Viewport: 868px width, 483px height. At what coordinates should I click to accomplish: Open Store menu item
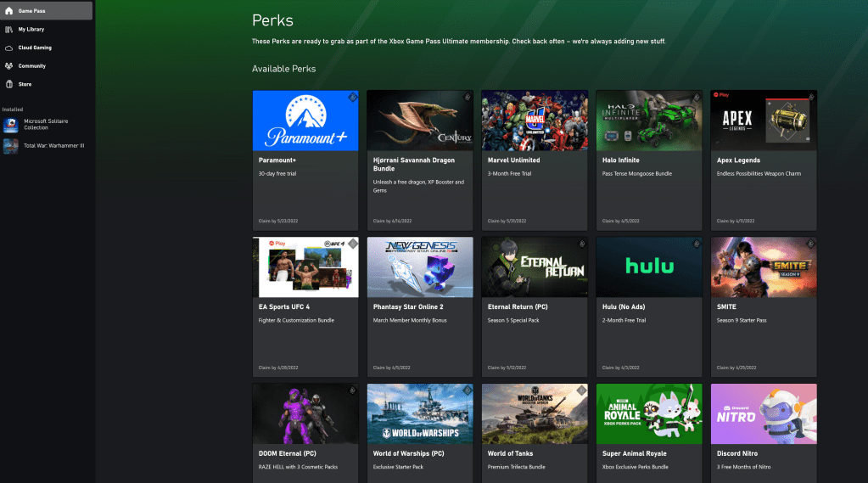click(46, 84)
